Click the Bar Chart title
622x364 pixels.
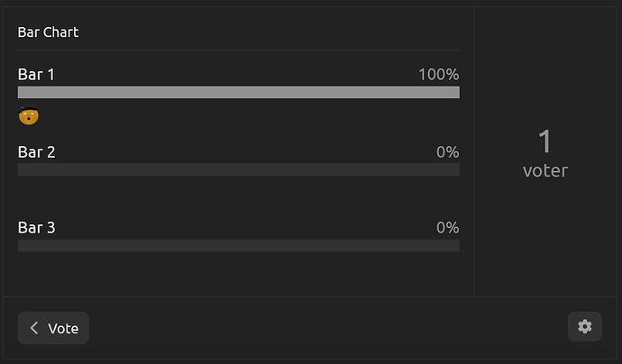48,32
